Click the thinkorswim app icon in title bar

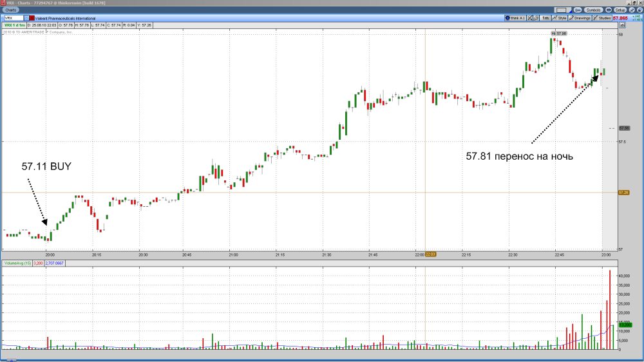click(x=3, y=3)
